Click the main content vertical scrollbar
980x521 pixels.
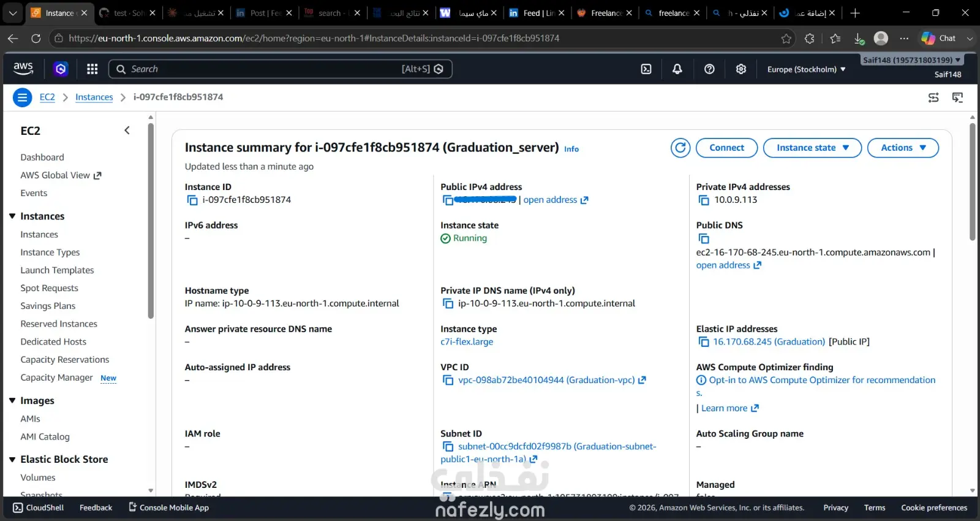[972, 181]
